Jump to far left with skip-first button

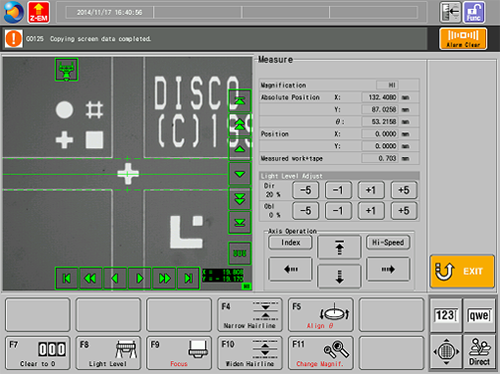click(x=67, y=278)
